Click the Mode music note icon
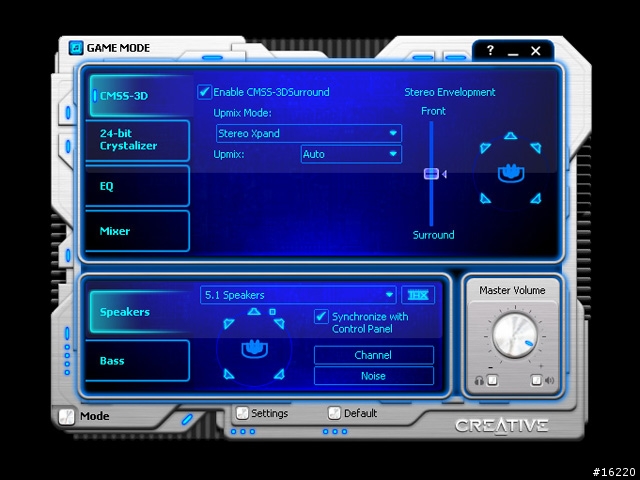The width and height of the screenshot is (640, 480). [x=66, y=417]
